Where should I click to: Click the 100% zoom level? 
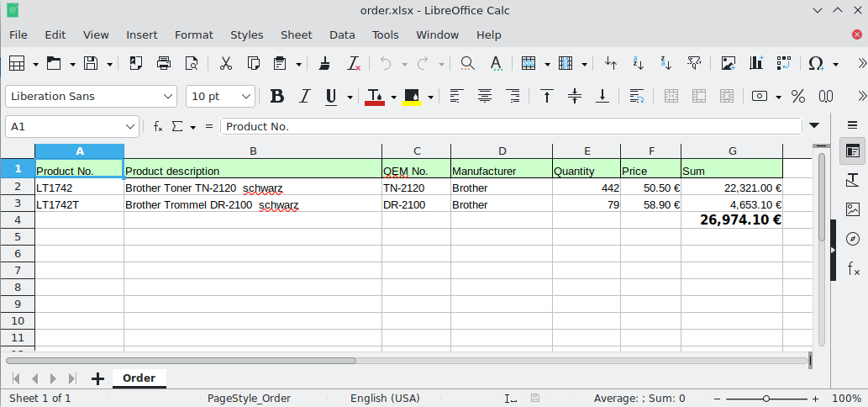pos(846,399)
